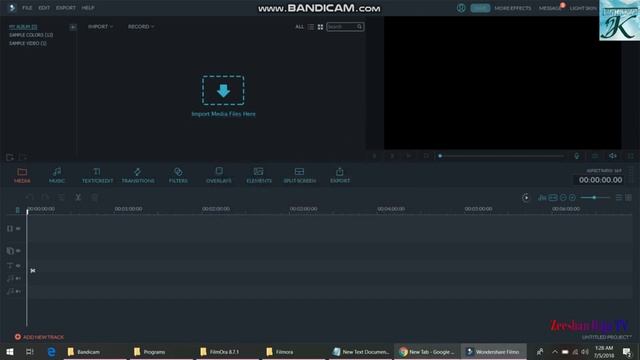Image resolution: width=640 pixels, height=360 pixels.
Task: Click the account profile icon
Action: point(461,8)
